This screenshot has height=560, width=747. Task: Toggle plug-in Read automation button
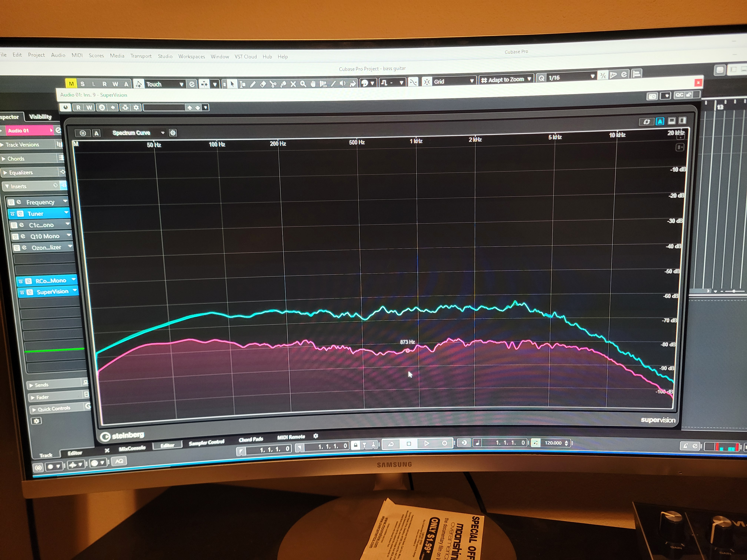[x=78, y=107]
